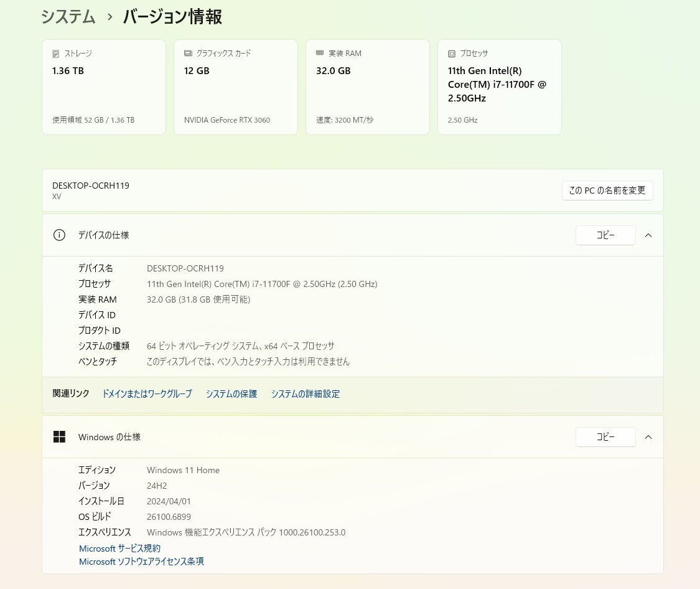700x589 pixels.
Task: Click the storage drive icon in ストレージ card
Action: tap(56, 54)
